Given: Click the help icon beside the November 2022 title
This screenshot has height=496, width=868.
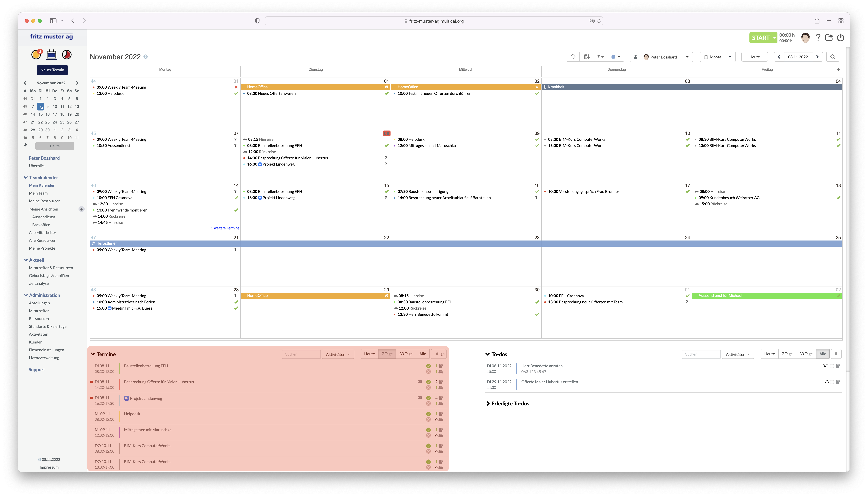Looking at the screenshot, I should [x=145, y=57].
